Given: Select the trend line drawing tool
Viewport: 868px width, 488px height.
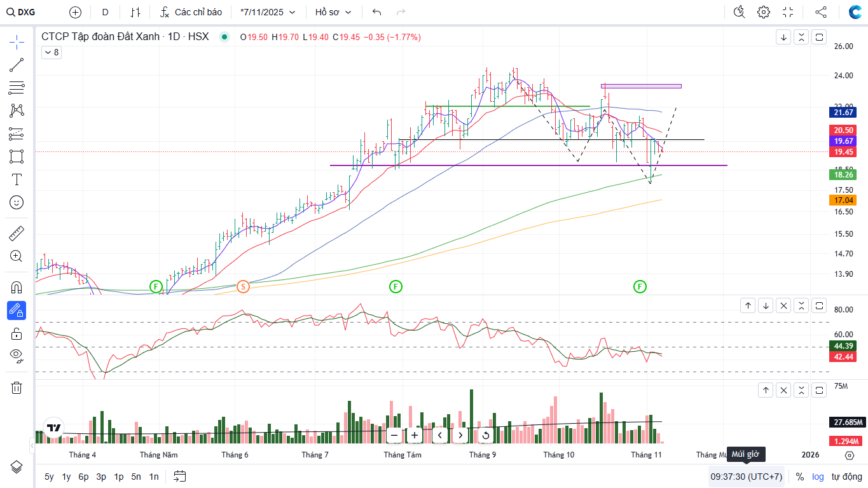Looking at the screenshot, I should tap(17, 65).
